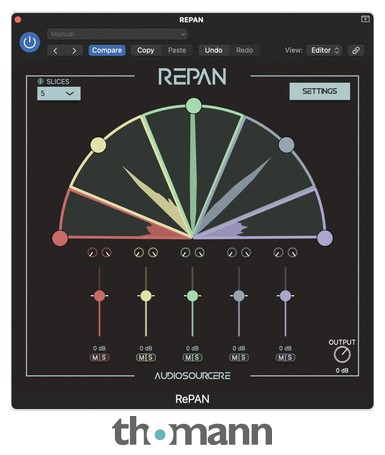Click the yellow slice pan handle
This screenshot has height=455, width=385.
[x=98, y=145]
